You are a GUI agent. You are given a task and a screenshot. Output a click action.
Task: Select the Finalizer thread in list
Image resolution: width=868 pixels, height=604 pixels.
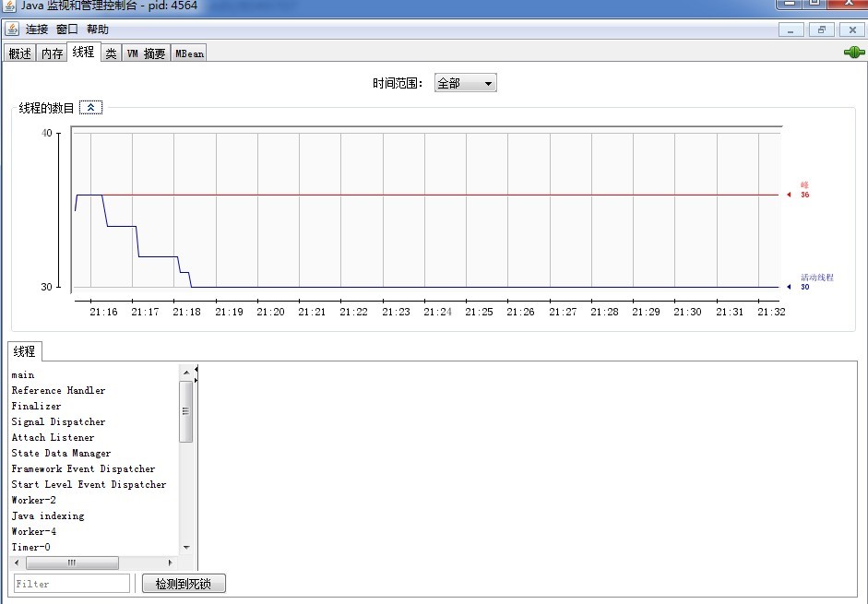(x=37, y=406)
